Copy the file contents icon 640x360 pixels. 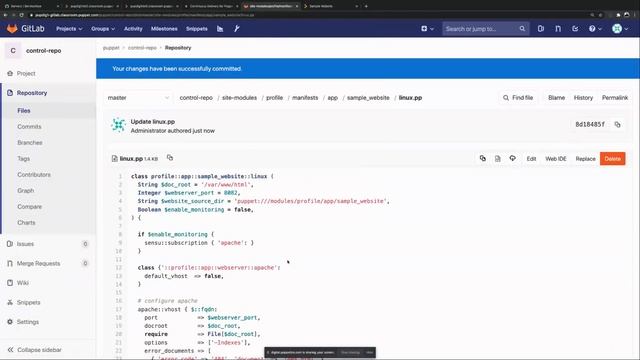pos(482,158)
